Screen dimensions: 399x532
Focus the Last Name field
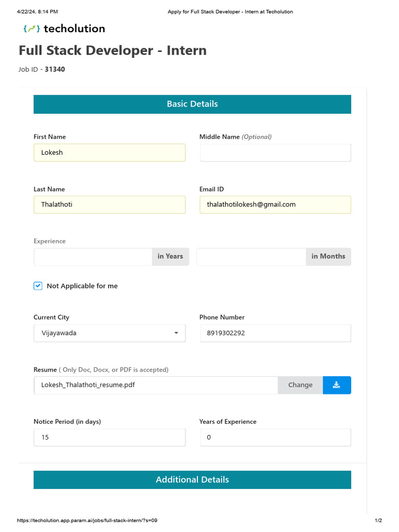109,205
